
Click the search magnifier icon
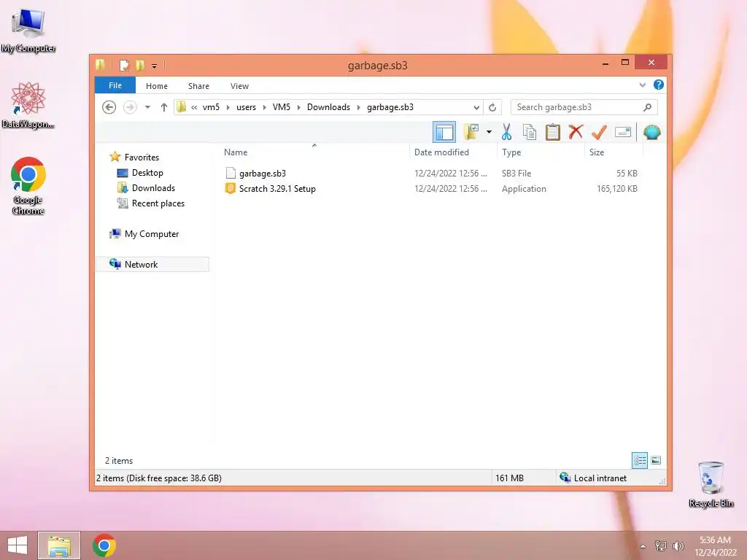(648, 107)
